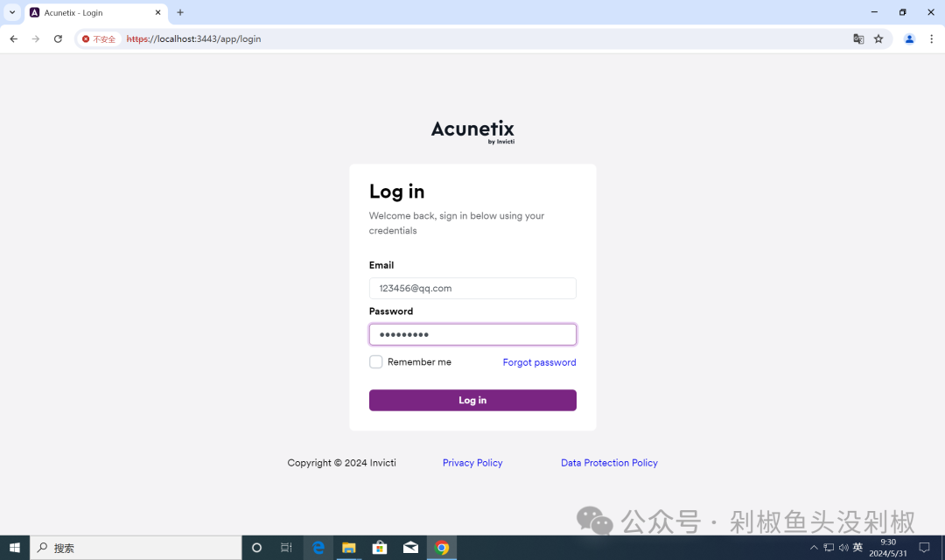Switch the input language indicator 英
Screen dimensions: 945x560
857,548
